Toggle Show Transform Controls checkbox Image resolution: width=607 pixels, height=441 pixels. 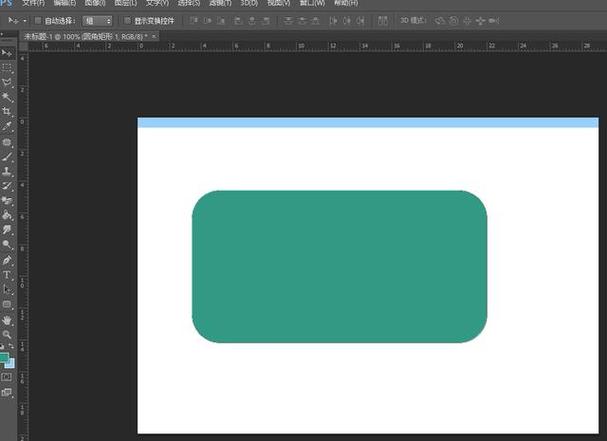click(126, 20)
